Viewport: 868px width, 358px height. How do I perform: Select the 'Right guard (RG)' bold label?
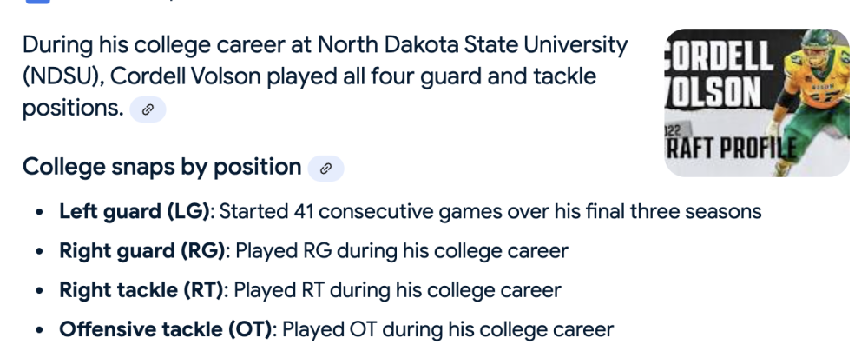(142, 250)
